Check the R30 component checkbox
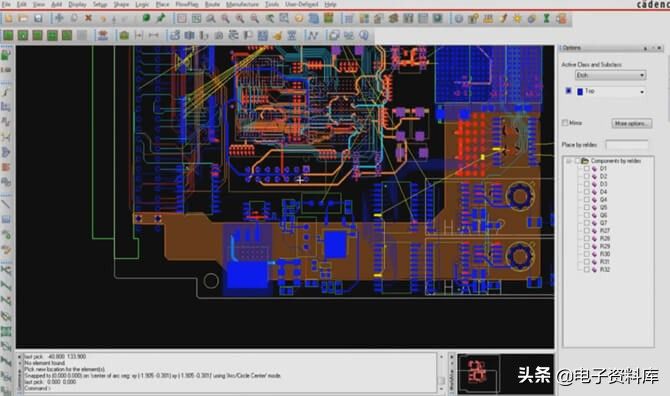The width and height of the screenshot is (670, 396). 587,254
